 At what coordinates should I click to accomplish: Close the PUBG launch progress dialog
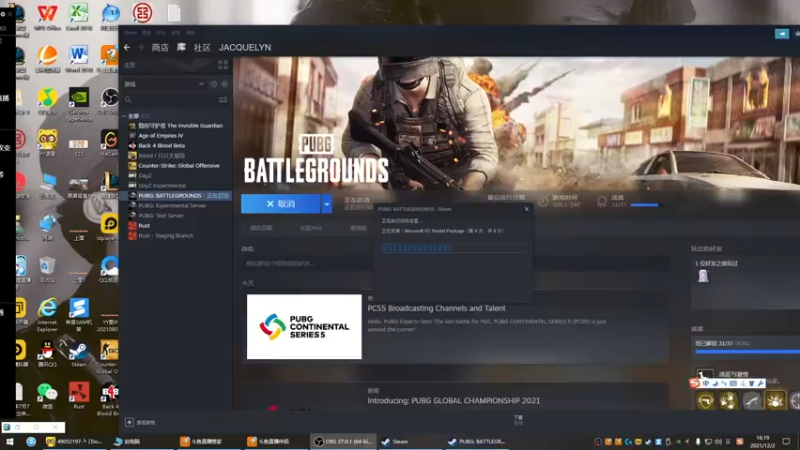(x=527, y=209)
